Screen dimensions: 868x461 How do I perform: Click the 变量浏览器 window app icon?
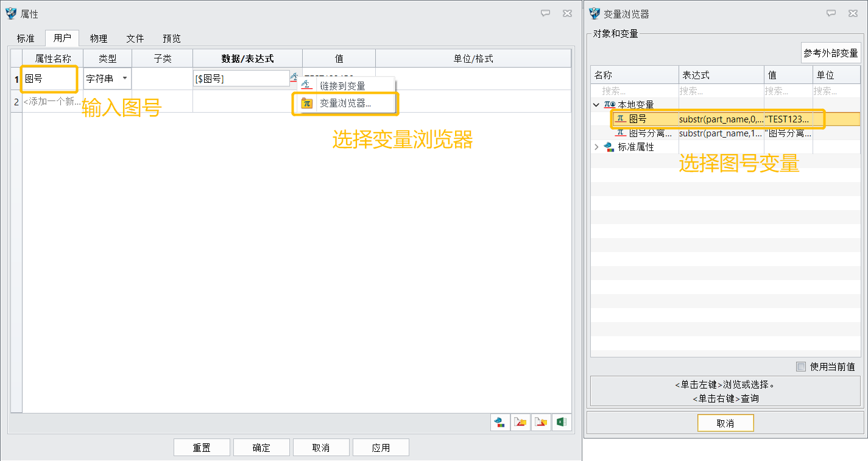tap(594, 13)
